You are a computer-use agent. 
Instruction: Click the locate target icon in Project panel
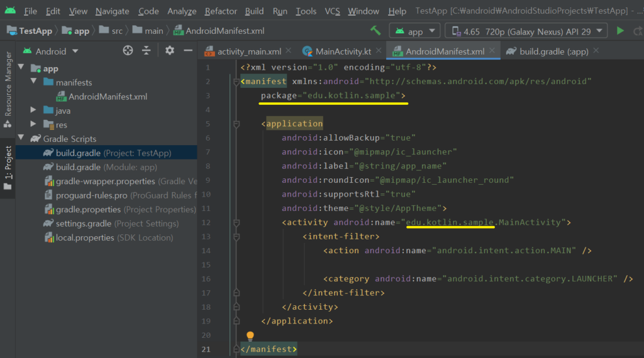(128, 51)
